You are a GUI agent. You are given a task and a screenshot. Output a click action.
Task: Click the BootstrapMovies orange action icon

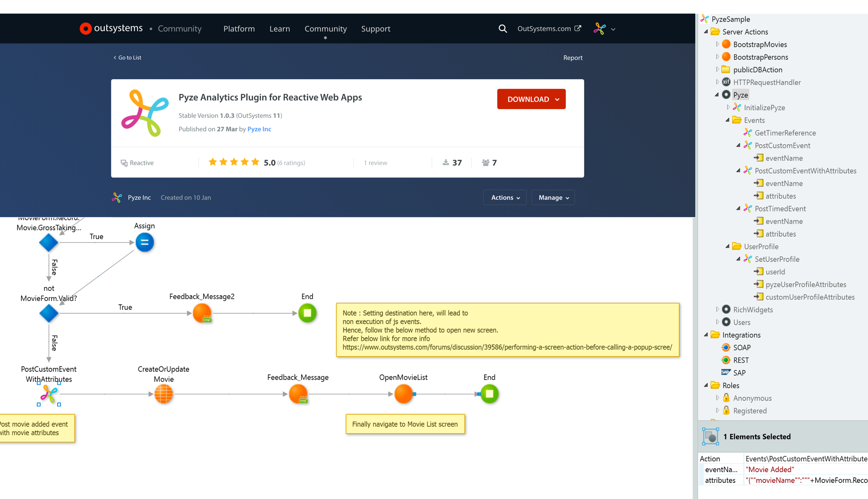726,44
